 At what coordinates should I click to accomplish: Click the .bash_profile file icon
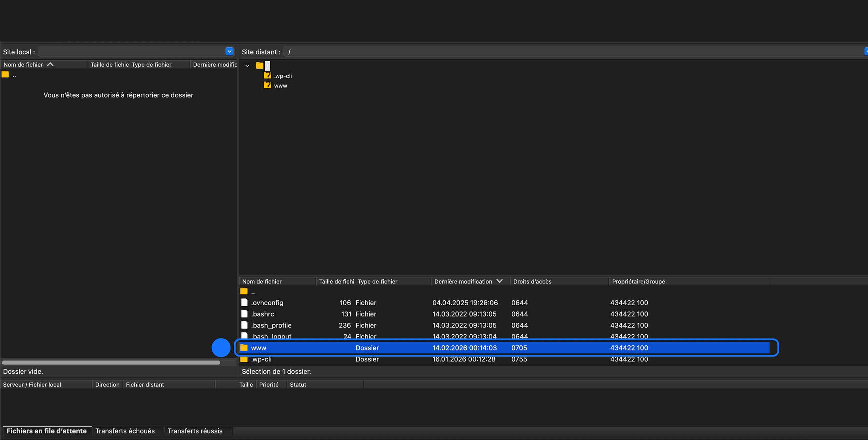tap(244, 325)
